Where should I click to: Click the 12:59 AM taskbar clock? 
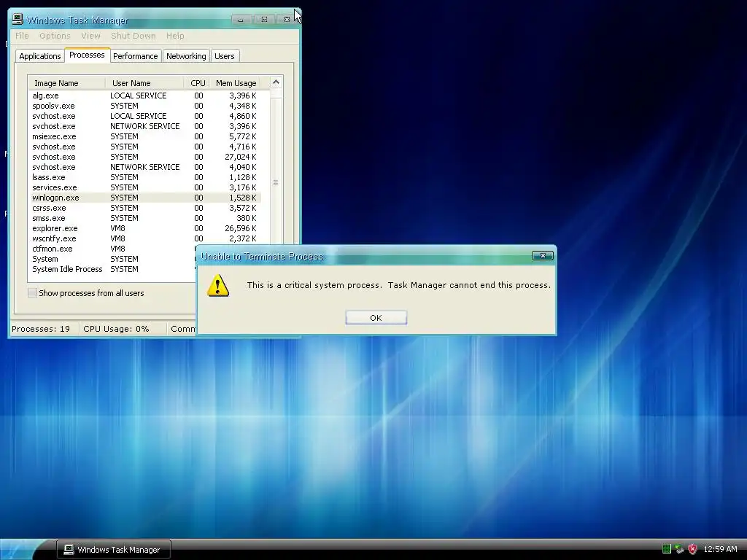(x=720, y=549)
